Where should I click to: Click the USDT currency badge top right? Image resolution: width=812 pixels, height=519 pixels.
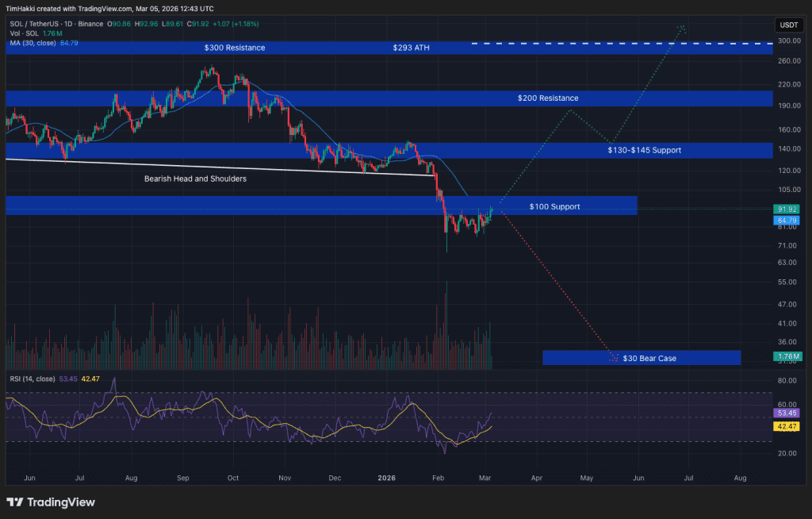(x=788, y=25)
